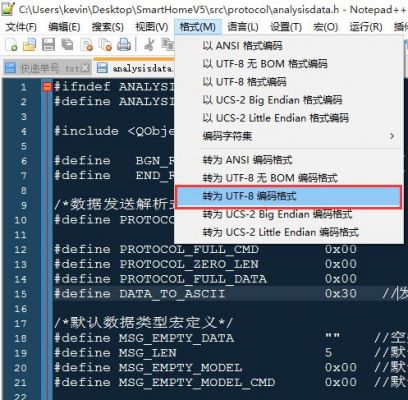408x400 pixels.
Task: Click the #define END_ text on line 7
Action: pos(114,175)
